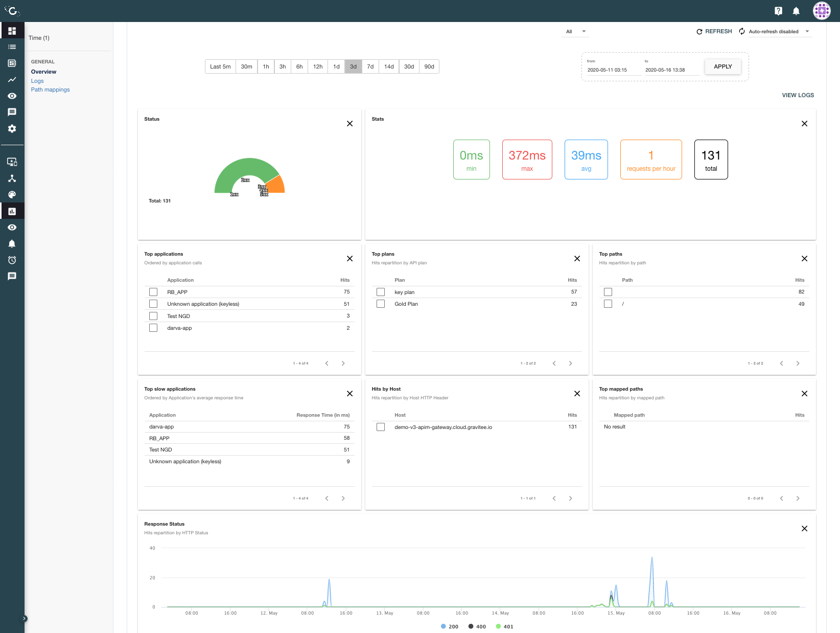
Task: Tick the Gold Plan checkbox
Action: [381, 304]
